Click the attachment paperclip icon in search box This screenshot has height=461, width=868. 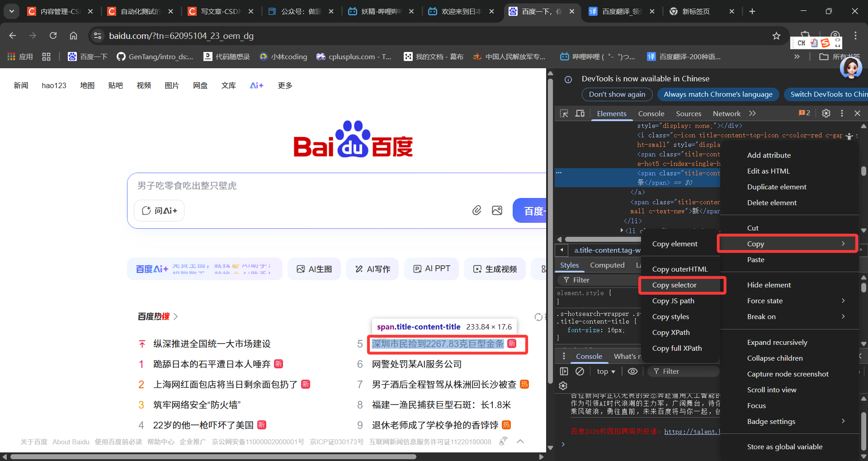476,210
